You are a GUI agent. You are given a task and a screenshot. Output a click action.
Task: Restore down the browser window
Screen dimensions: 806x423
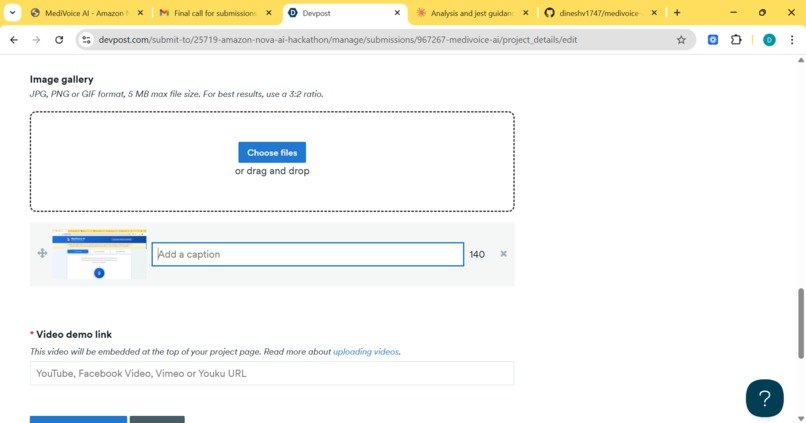(762, 13)
